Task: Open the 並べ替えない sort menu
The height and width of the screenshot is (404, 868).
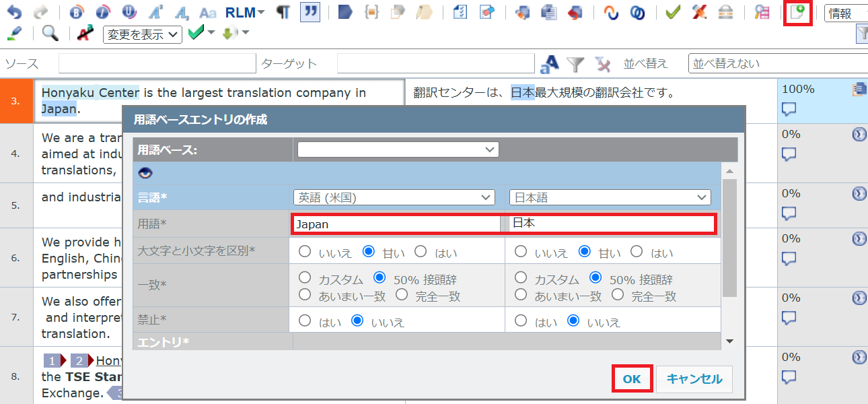Action: [x=777, y=63]
